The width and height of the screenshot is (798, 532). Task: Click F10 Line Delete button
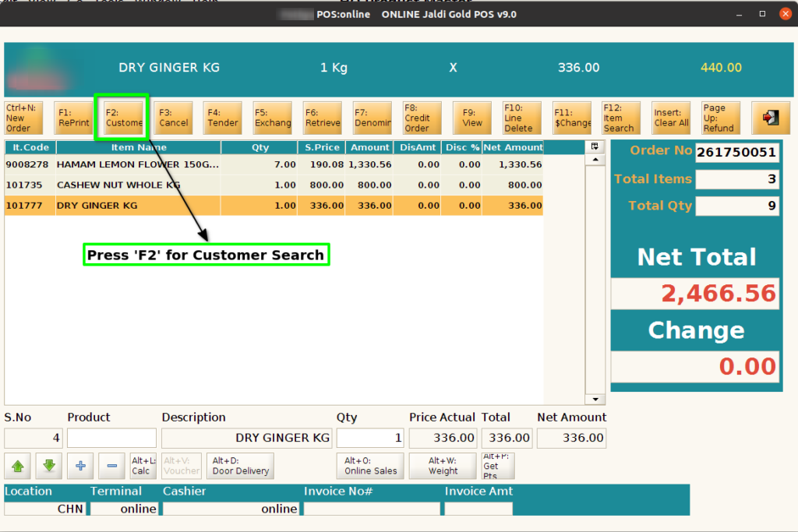[x=521, y=118]
